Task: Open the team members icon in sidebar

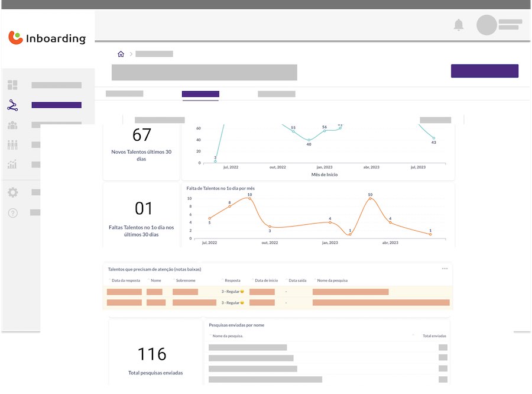Action: click(x=12, y=145)
